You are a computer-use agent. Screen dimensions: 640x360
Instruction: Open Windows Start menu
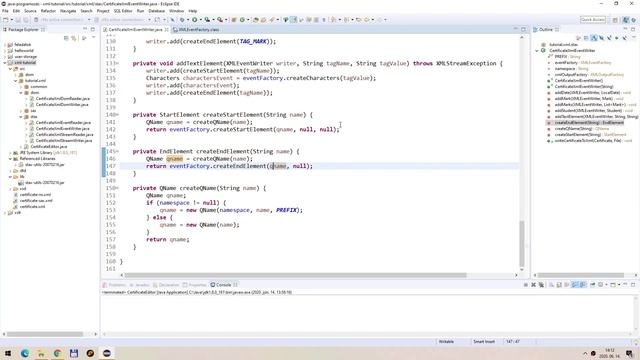tap(8, 353)
